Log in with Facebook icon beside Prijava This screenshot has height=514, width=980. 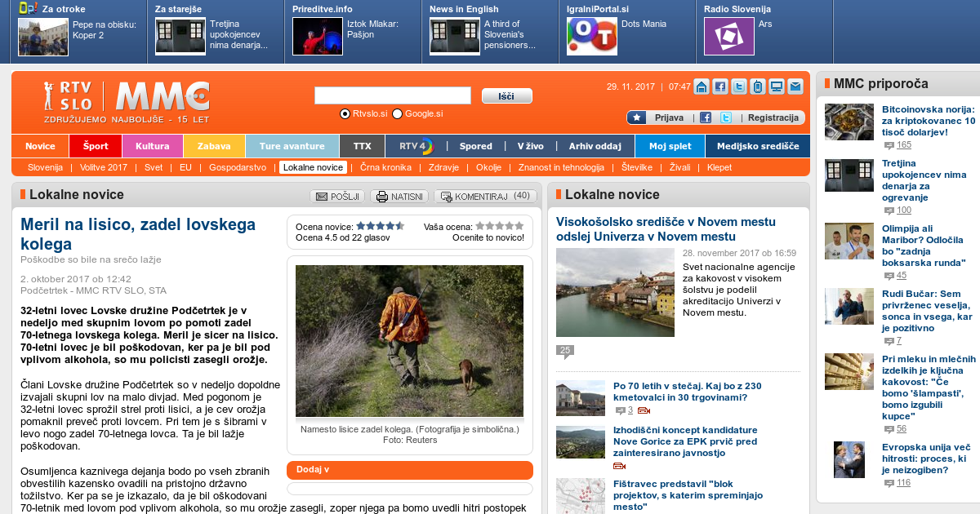pyautogui.click(x=706, y=117)
